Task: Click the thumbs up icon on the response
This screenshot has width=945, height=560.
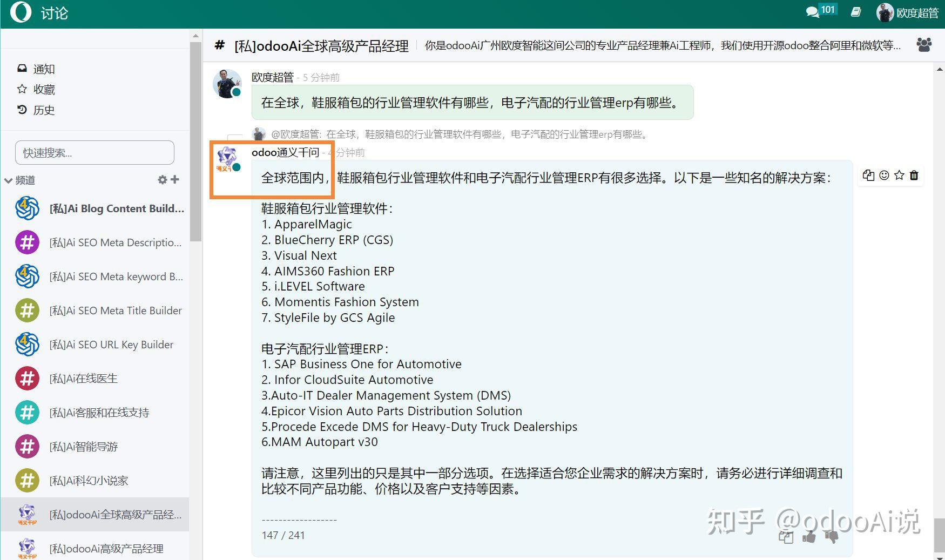Action: coord(808,537)
